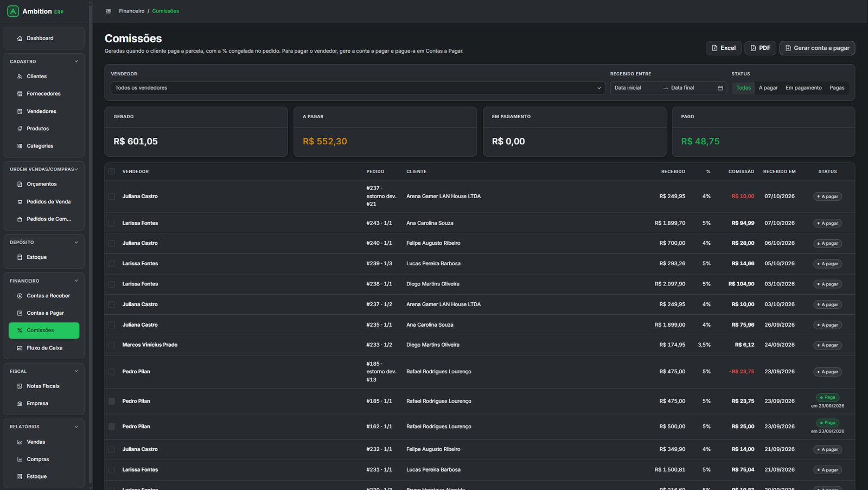Check the Juliana Castro #235 row checkbox

[112, 325]
